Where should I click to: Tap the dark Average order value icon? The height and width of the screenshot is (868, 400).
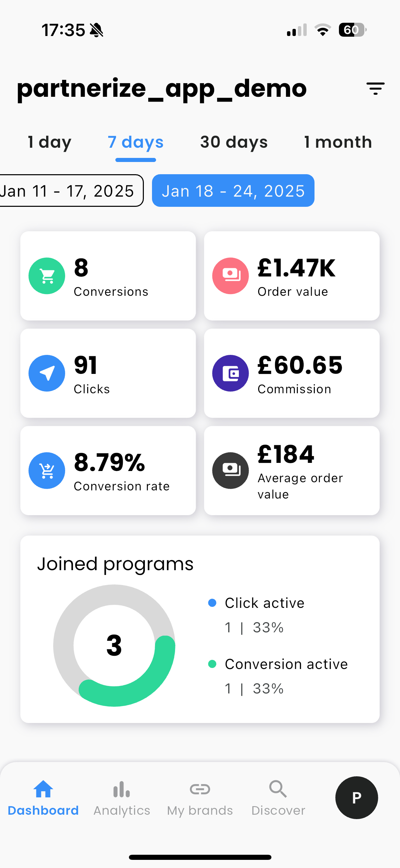[230, 471]
